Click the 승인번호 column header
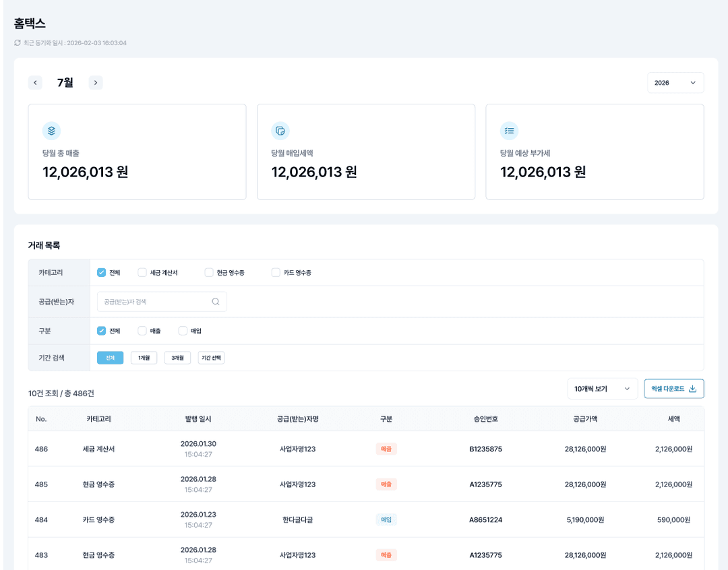The width and height of the screenshot is (728, 570). [x=485, y=419]
